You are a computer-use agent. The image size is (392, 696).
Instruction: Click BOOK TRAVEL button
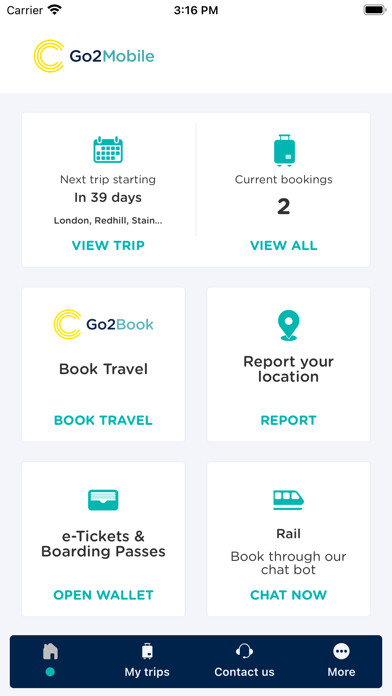click(103, 420)
